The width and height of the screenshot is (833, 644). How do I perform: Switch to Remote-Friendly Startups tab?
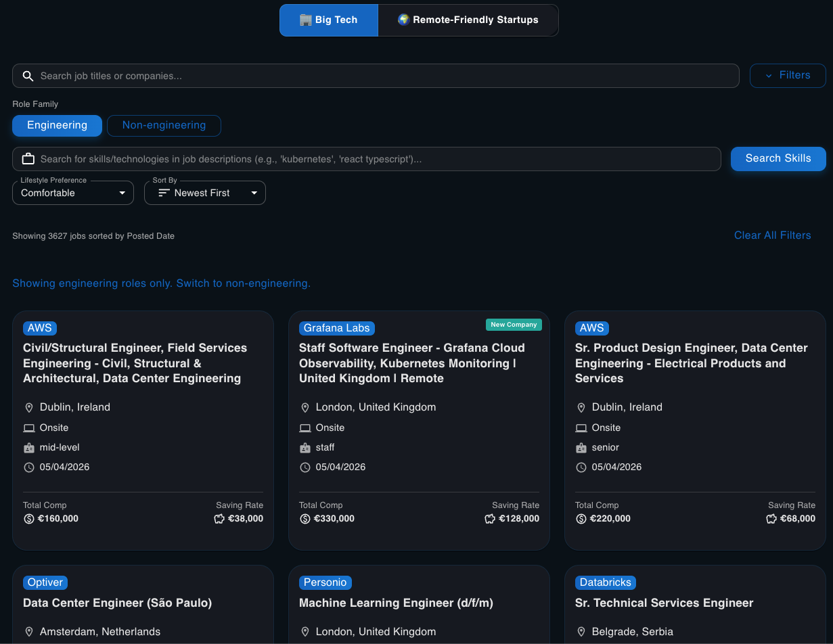468,20
